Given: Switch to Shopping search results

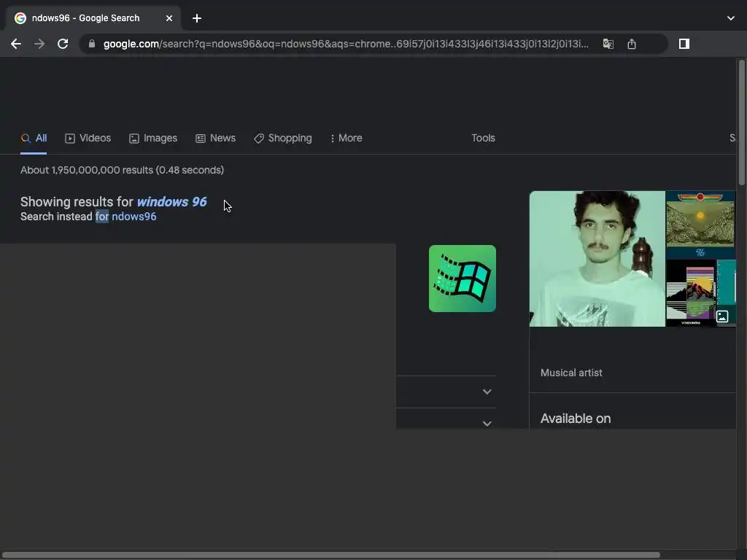Looking at the screenshot, I should tap(283, 138).
